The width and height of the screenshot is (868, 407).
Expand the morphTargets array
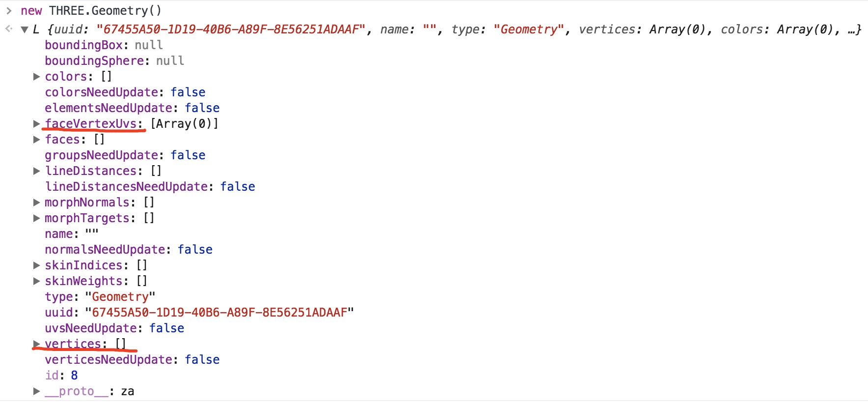coord(36,218)
